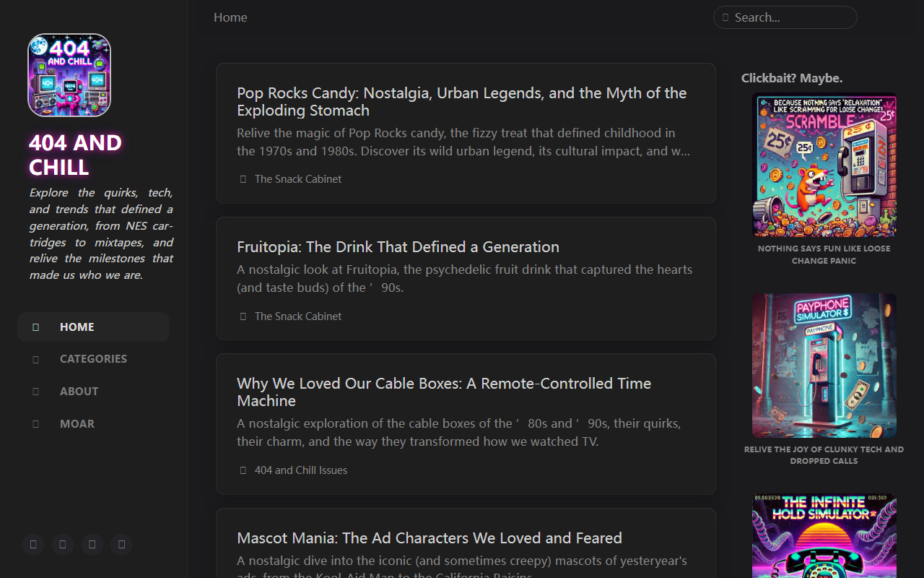Click the Home breadcrumb at top
Image resolution: width=924 pixels, height=578 pixels.
pyautogui.click(x=230, y=17)
